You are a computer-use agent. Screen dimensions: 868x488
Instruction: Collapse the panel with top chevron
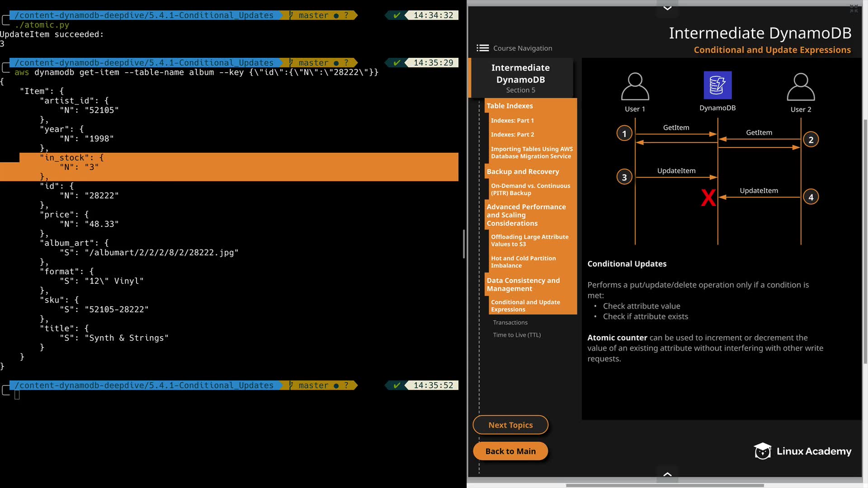[x=667, y=8]
